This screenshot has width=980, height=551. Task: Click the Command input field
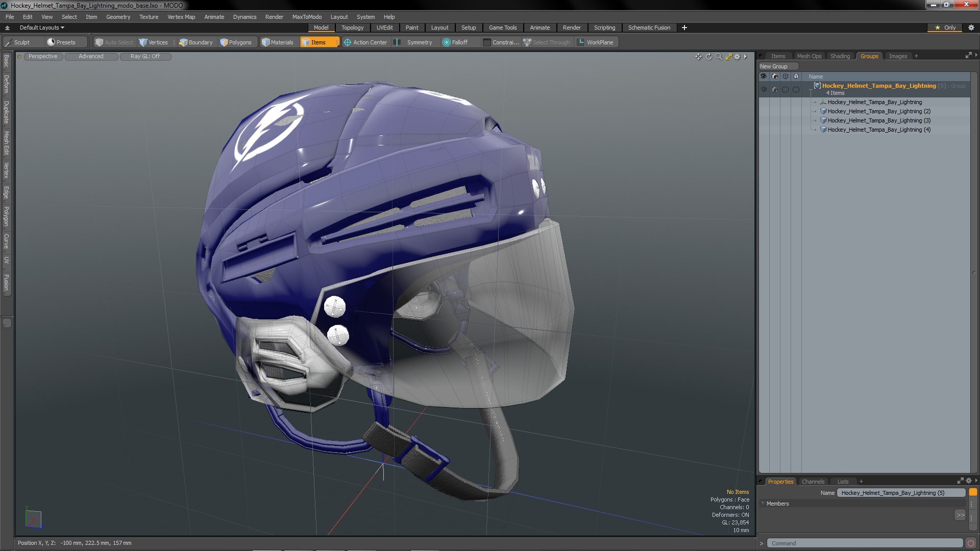click(x=866, y=543)
